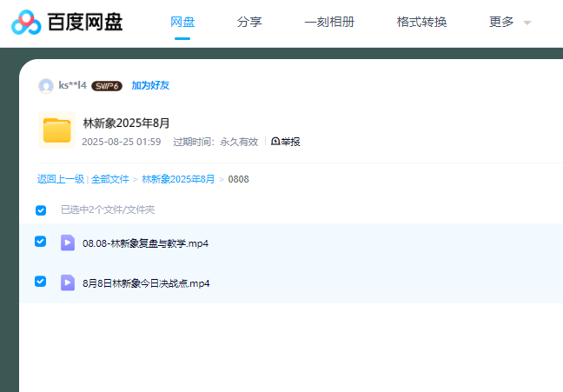
Task: Click the SVIP6 membership badge
Action: coord(107,86)
